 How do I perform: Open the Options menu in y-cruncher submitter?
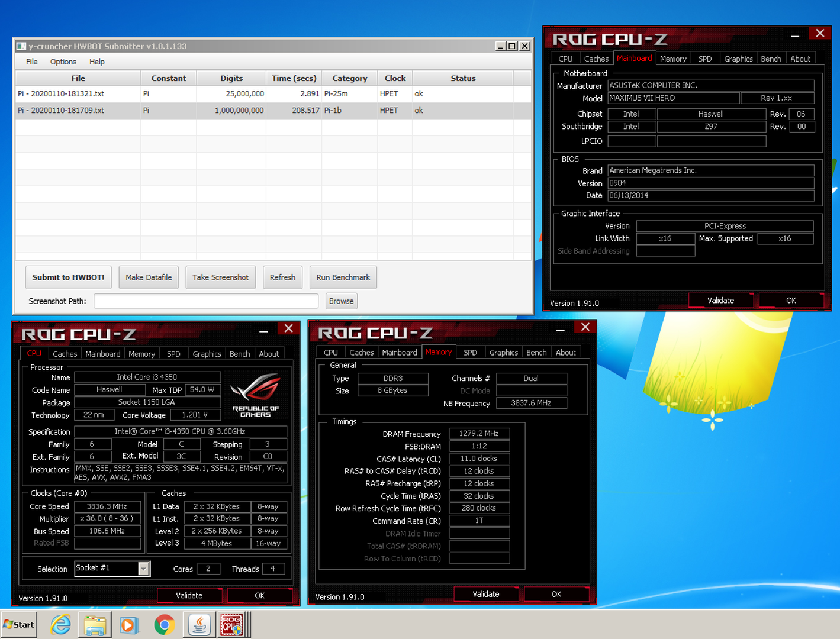point(63,62)
